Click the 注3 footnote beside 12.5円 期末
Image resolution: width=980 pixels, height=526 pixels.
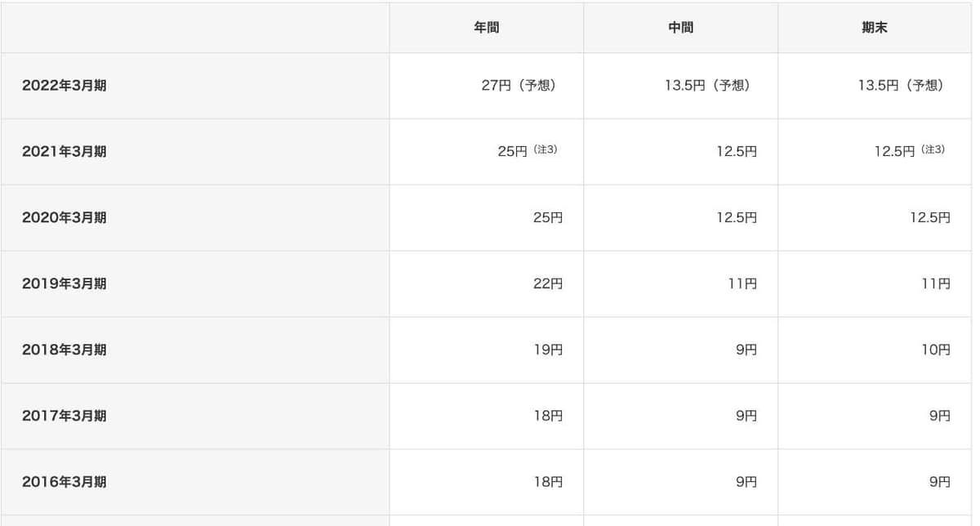933,150
